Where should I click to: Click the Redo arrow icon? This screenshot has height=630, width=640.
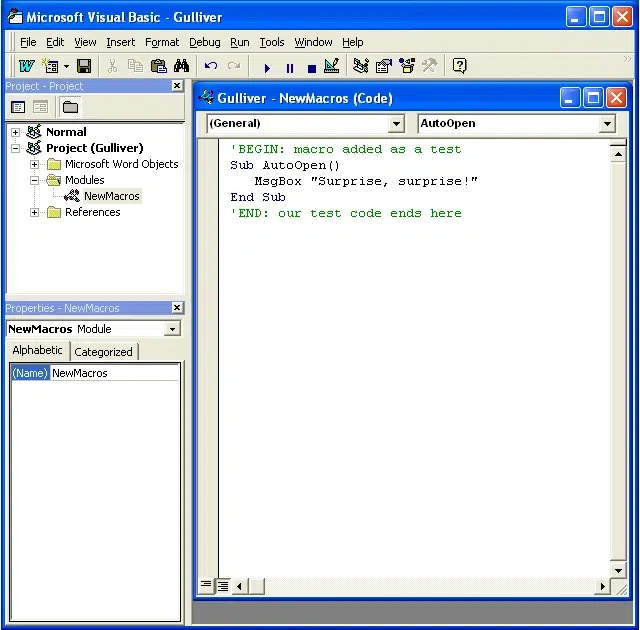(234, 66)
